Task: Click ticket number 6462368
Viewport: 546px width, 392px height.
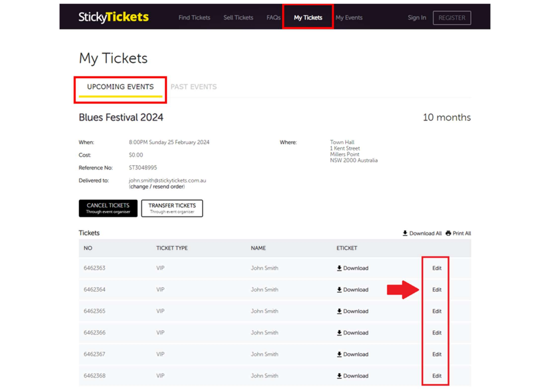Action: pos(95,376)
